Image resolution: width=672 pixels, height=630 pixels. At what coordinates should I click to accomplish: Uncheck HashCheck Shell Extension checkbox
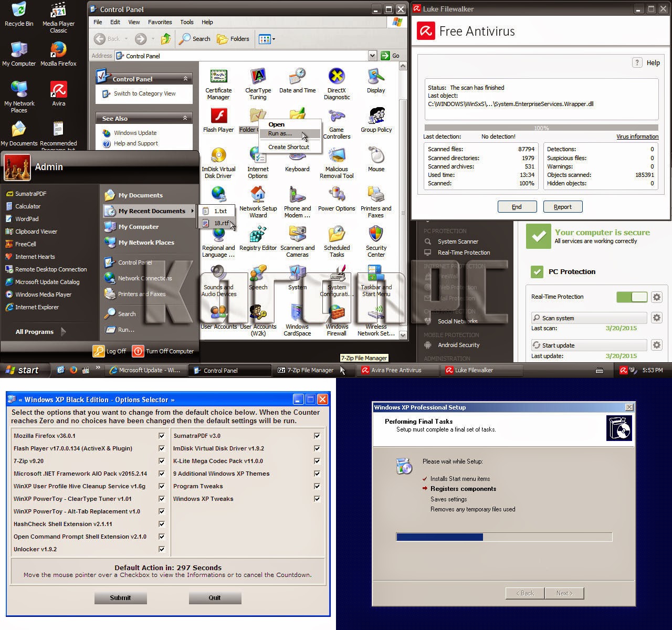(x=162, y=524)
